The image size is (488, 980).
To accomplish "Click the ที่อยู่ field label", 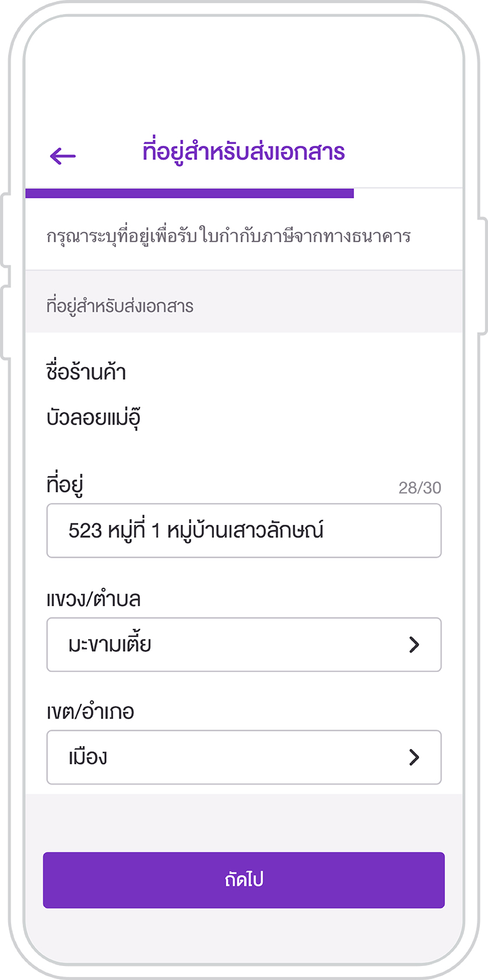I will pos(65,485).
